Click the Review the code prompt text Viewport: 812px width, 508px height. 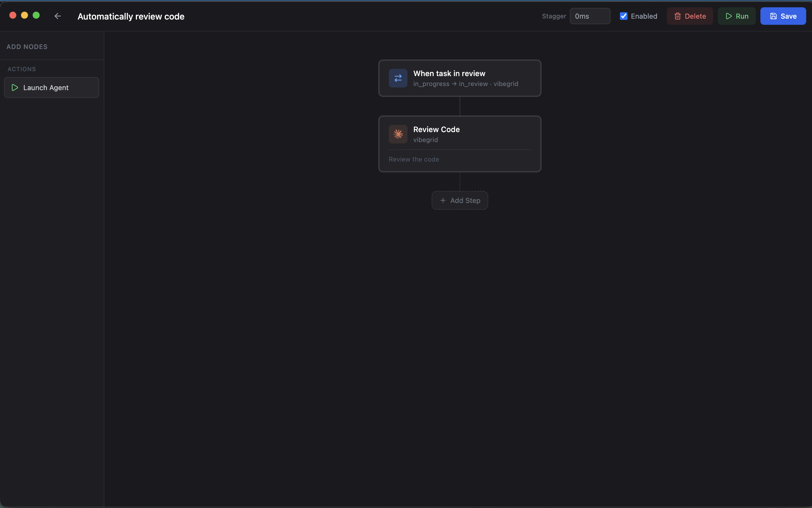click(414, 159)
